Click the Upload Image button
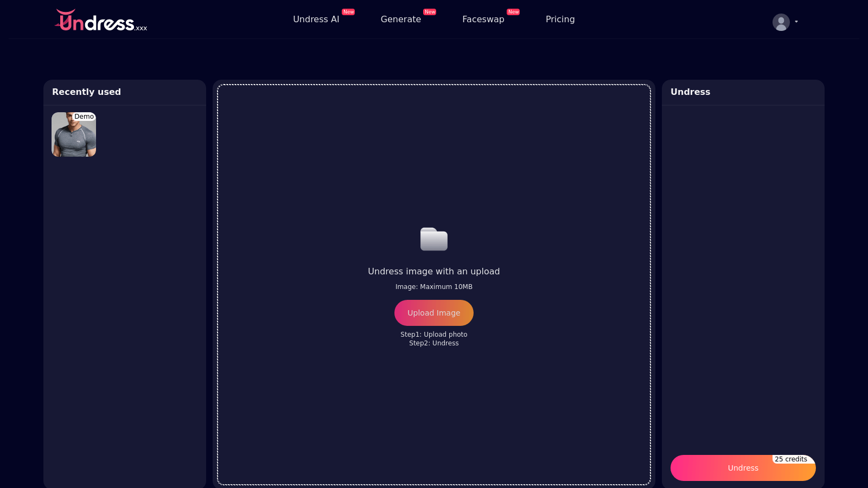The height and width of the screenshot is (488, 868). tap(434, 313)
